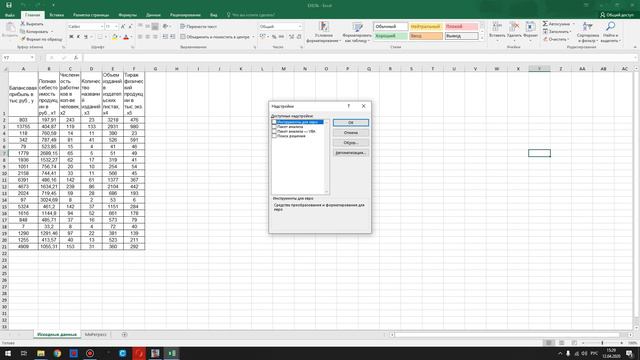Expand the cell styles gallery

(482, 38)
